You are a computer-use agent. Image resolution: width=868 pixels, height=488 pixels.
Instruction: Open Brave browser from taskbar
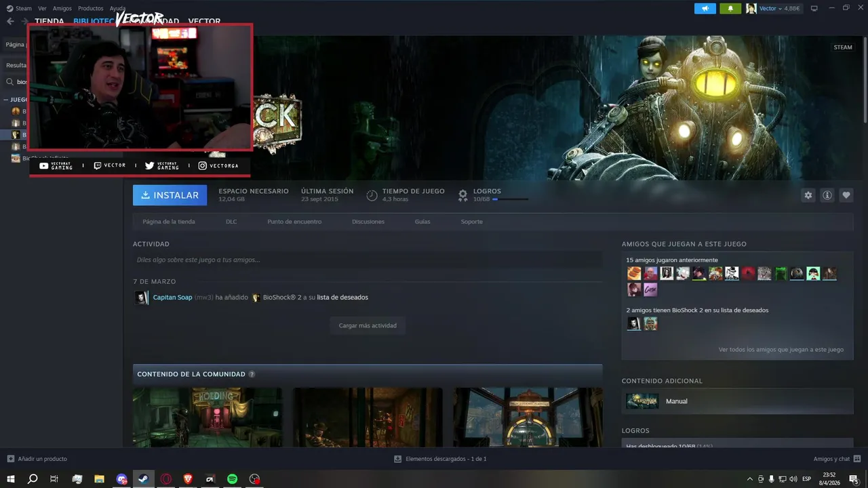point(188,479)
